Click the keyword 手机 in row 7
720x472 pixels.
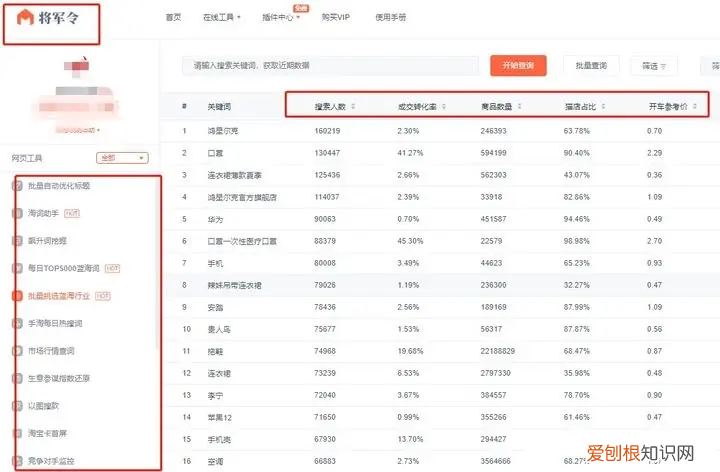(x=215, y=263)
